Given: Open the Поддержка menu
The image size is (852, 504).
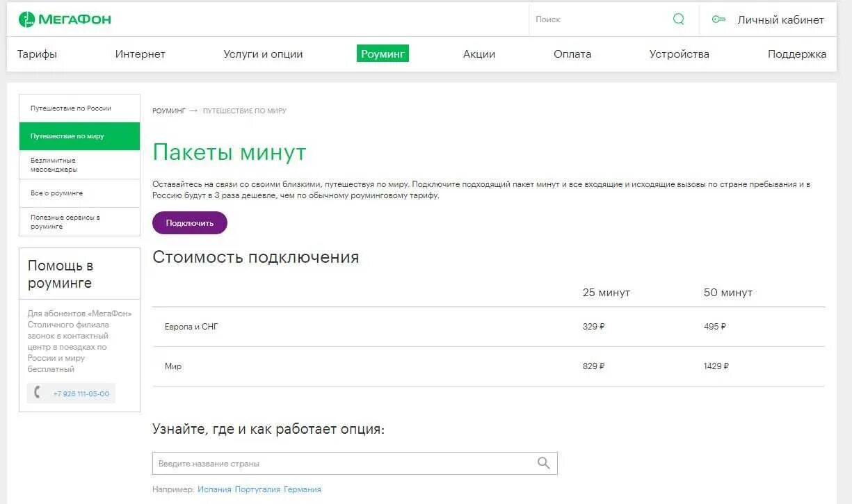Looking at the screenshot, I should 797,54.
